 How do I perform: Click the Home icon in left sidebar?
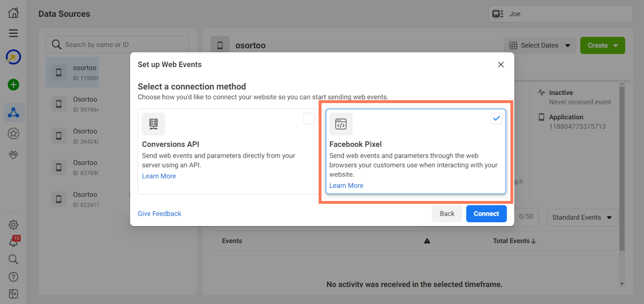click(13, 13)
